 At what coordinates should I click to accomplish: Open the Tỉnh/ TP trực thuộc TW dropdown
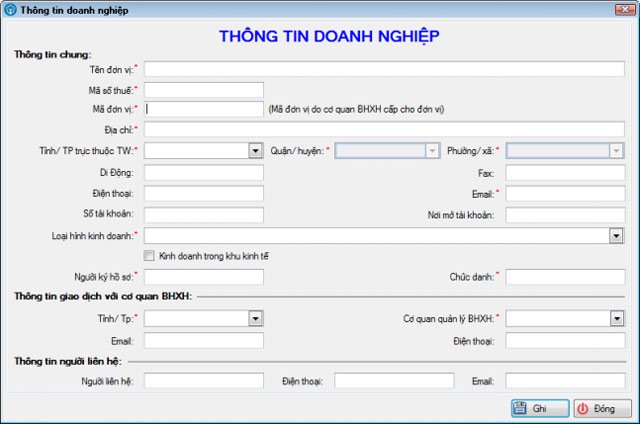(256, 151)
